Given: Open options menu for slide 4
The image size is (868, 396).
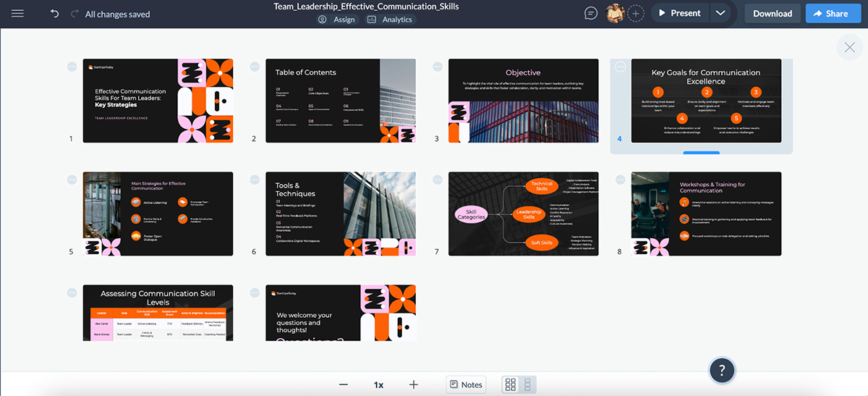Looking at the screenshot, I should click(620, 67).
